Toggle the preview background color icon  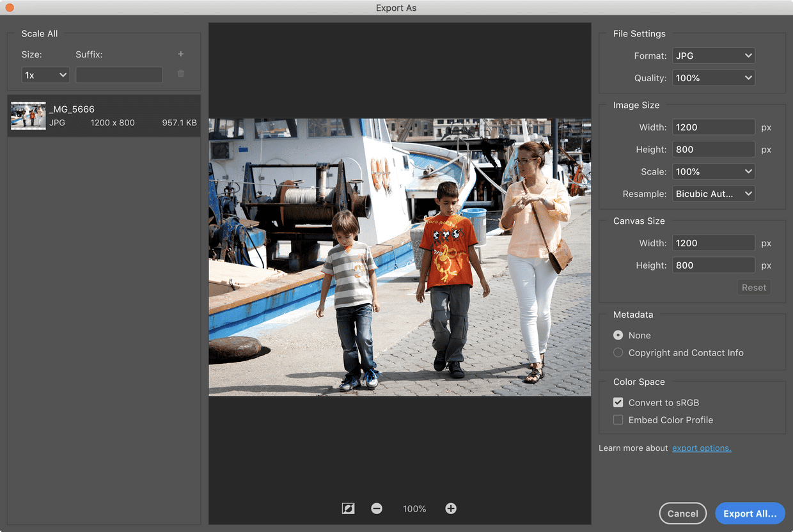pos(348,508)
